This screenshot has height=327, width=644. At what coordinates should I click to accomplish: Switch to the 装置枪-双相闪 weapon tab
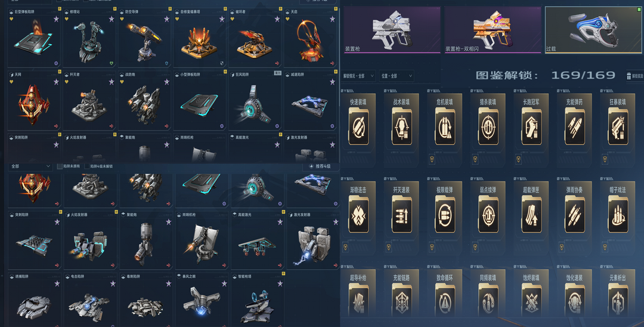493,30
